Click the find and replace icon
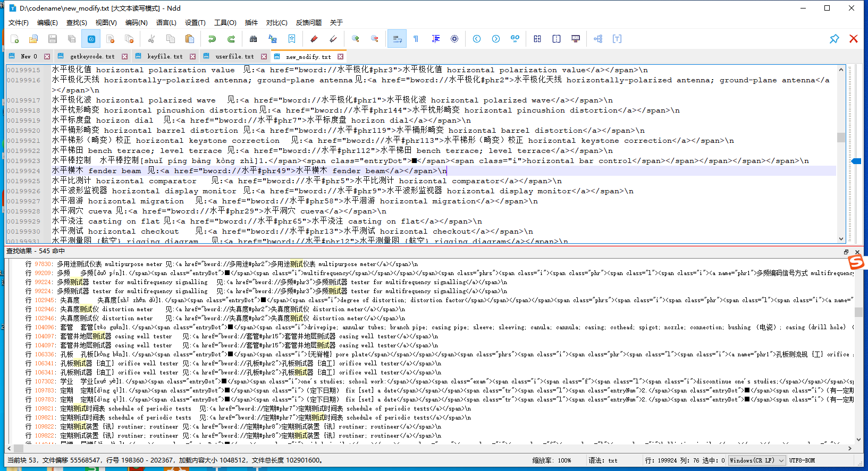This screenshot has width=868, height=471. click(273, 39)
